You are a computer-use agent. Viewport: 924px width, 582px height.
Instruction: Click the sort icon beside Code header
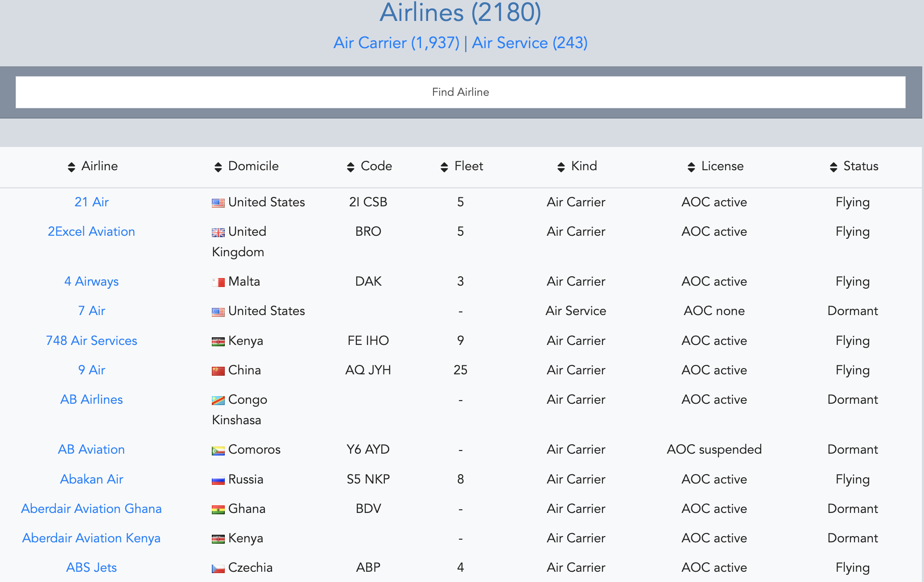coord(351,166)
